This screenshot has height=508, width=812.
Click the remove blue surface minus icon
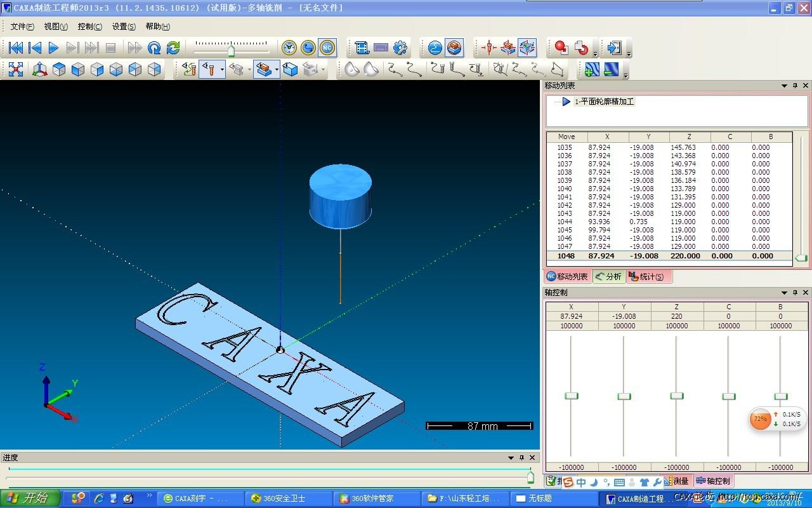coord(612,69)
